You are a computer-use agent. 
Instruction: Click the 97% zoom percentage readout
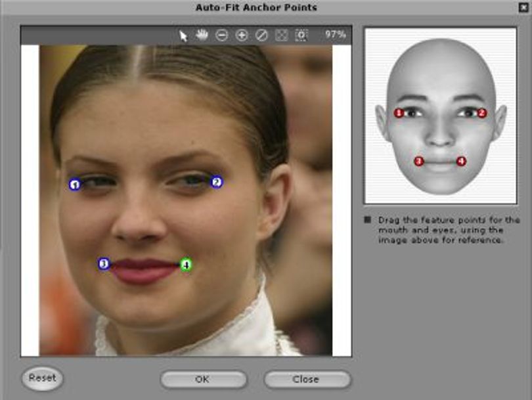(x=335, y=34)
